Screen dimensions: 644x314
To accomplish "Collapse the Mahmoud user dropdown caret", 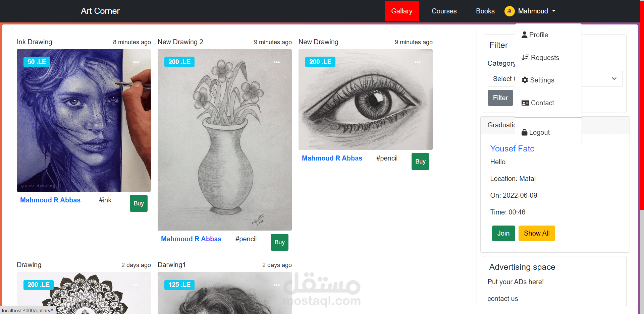I will (554, 11).
